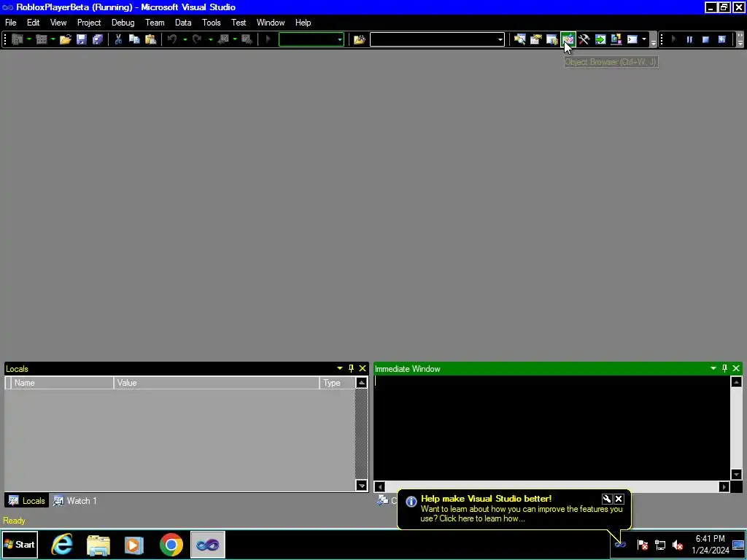The height and width of the screenshot is (560, 747).
Task: Click the Break All pause button
Action: point(689,39)
